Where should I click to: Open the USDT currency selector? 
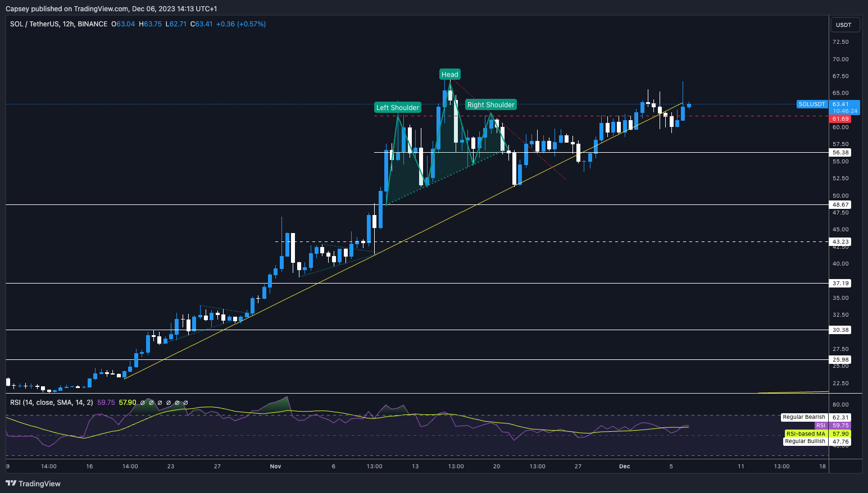[x=843, y=25]
